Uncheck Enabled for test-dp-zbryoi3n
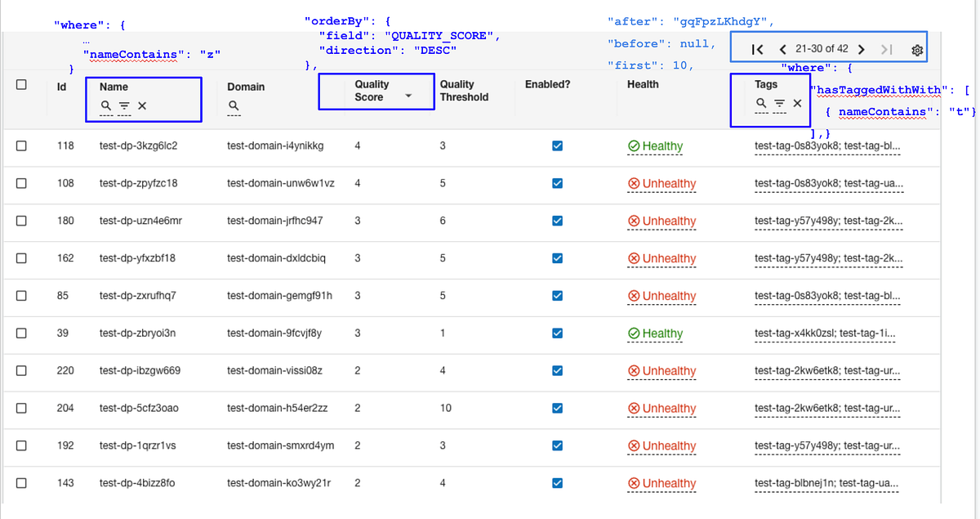This screenshot has width=980, height=519. coord(557,333)
